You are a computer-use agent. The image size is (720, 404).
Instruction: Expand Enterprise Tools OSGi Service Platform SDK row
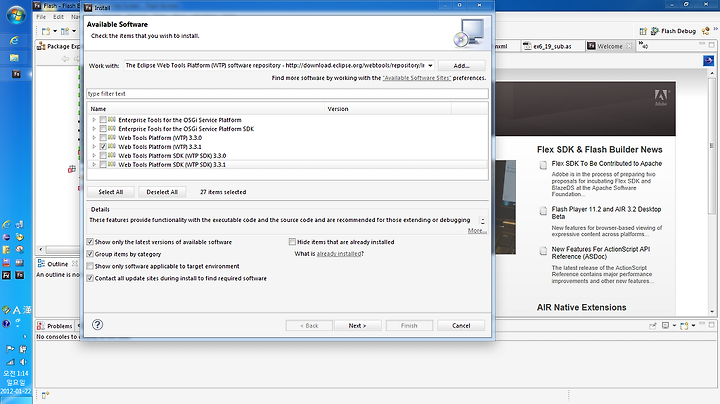coord(94,129)
